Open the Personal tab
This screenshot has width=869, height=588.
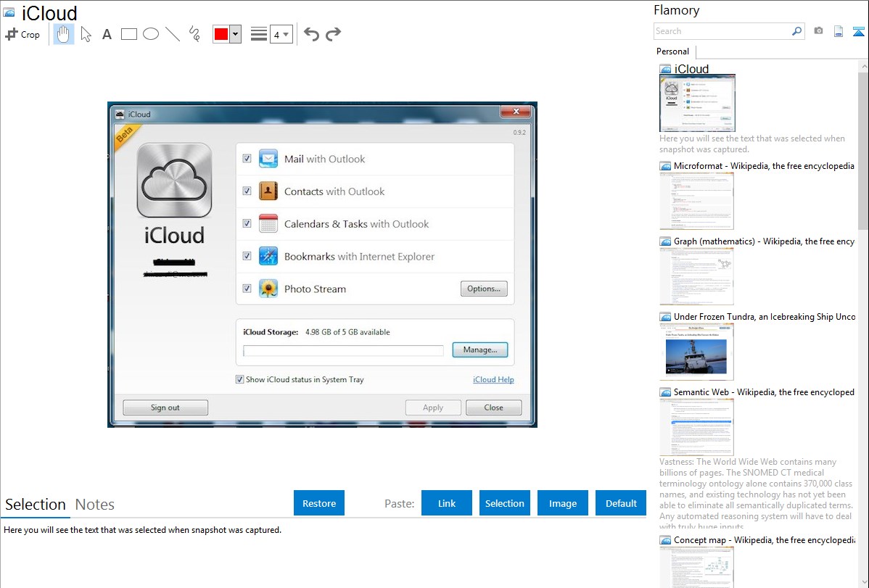coord(673,51)
